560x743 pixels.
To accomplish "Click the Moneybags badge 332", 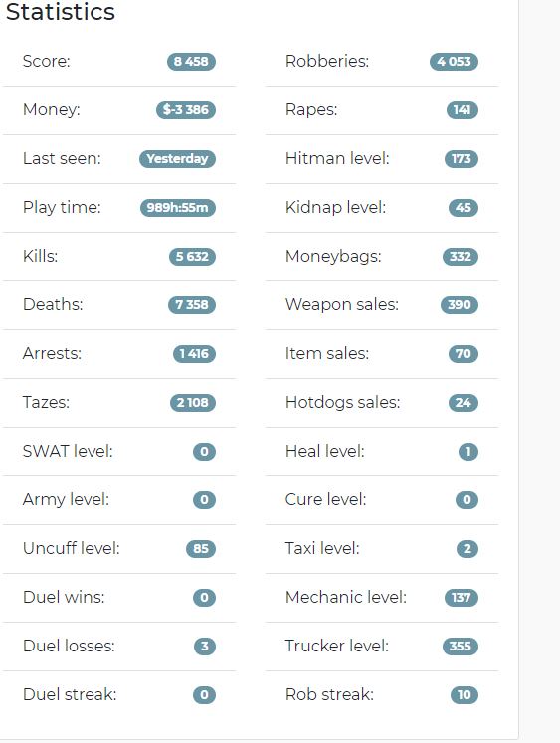I will pos(461,257).
